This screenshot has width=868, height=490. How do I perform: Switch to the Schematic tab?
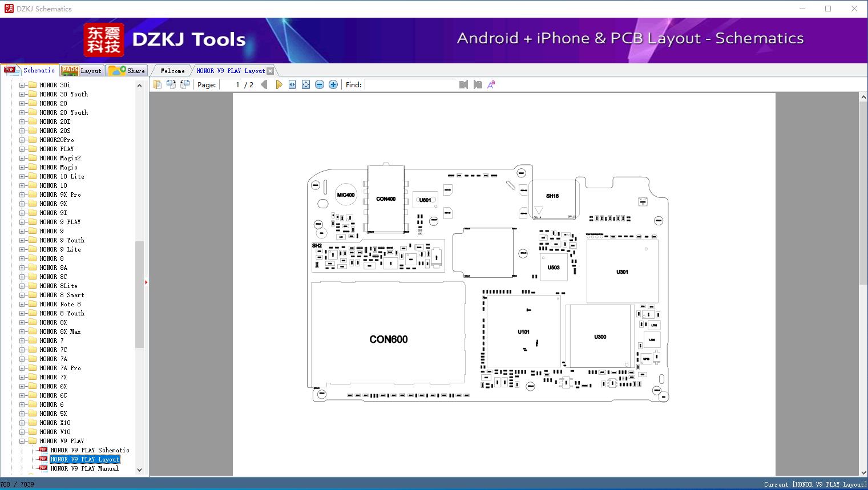pos(29,70)
